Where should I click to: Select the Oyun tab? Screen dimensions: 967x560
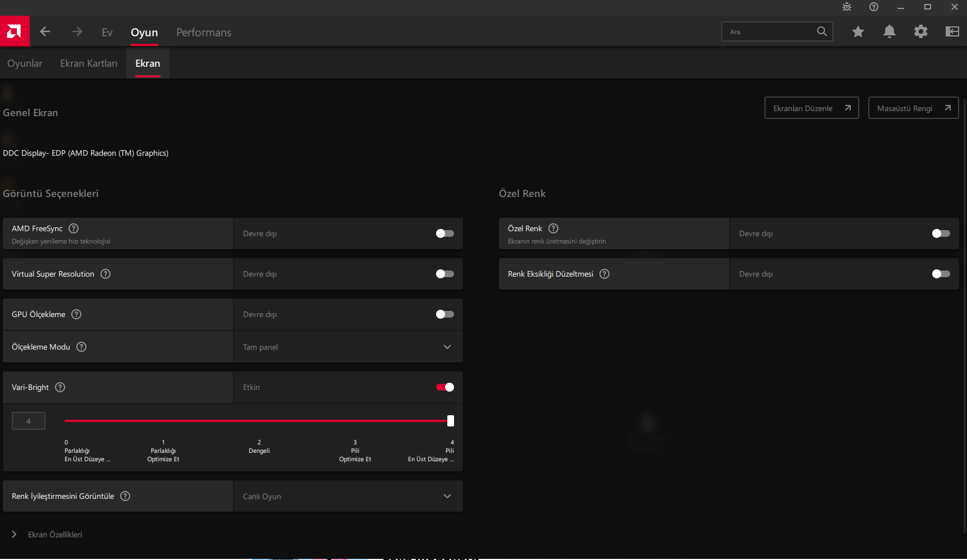(x=144, y=33)
